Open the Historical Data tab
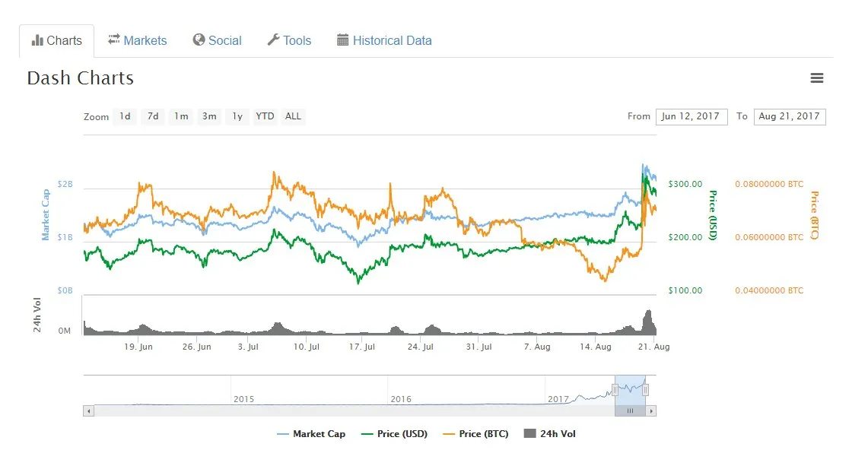Viewport: 868px width, 469px height. pyautogui.click(x=384, y=41)
